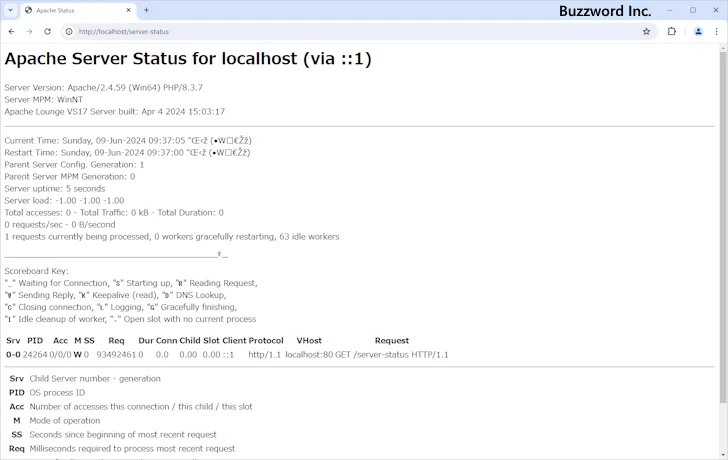Click the scrollbar up arrow
The height and width of the screenshot is (460, 728).
(723, 48)
